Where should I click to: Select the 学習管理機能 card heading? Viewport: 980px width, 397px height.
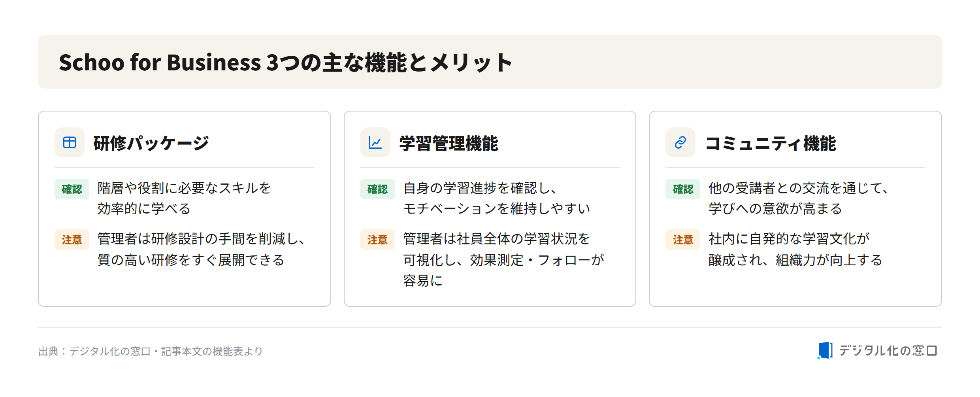(x=449, y=143)
